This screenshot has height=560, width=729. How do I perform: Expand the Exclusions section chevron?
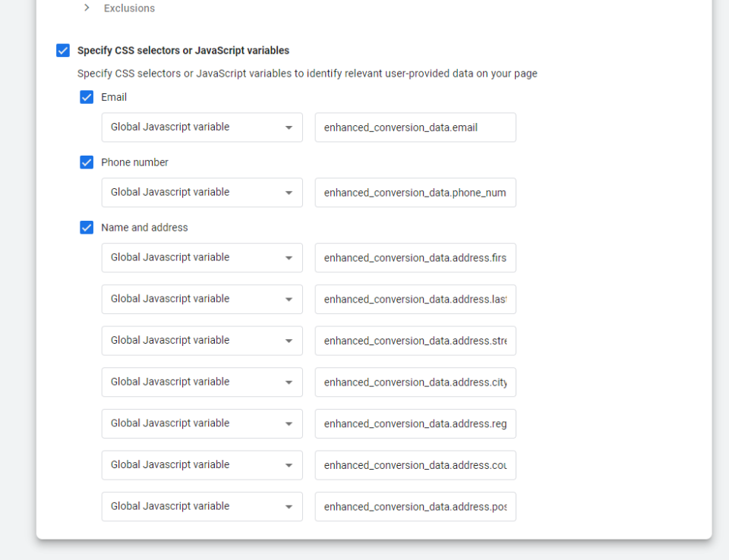coord(87,8)
